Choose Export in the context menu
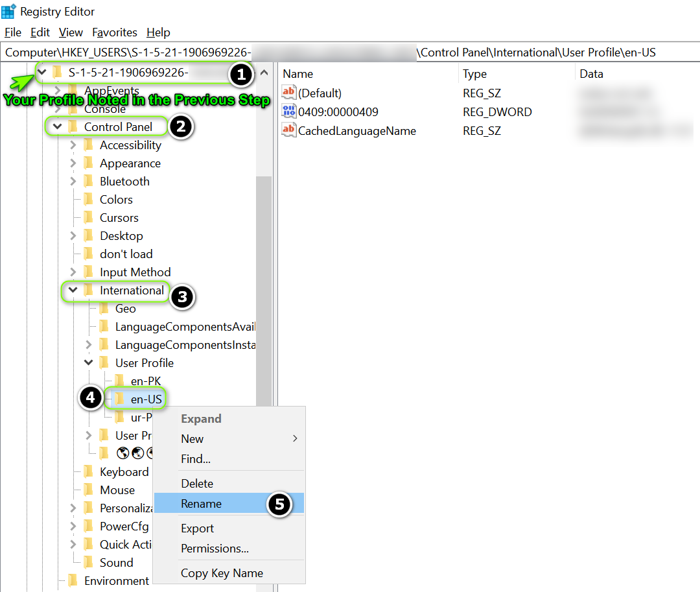 point(229,528)
